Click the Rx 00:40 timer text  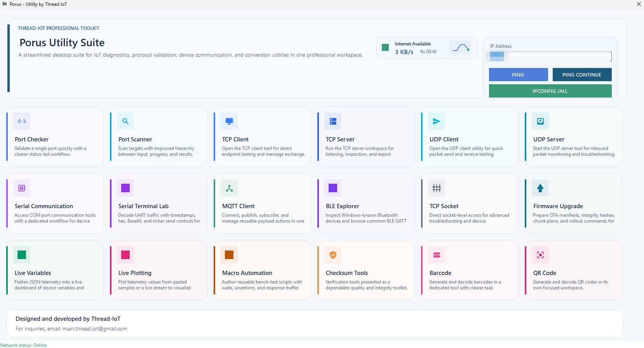point(428,52)
